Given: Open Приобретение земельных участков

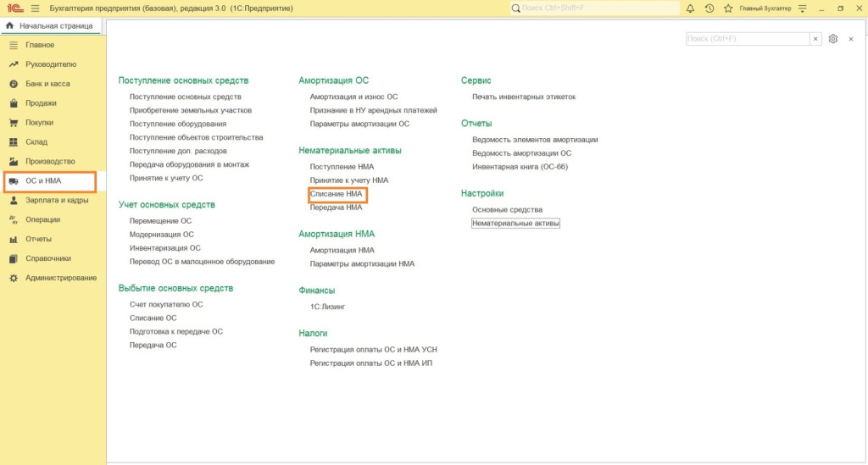Looking at the screenshot, I should click(x=191, y=110).
